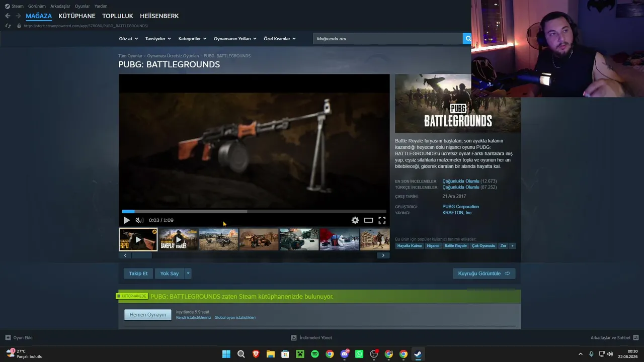Click the Mağazada ara search field
This screenshot has width=644, height=362.
[388, 39]
